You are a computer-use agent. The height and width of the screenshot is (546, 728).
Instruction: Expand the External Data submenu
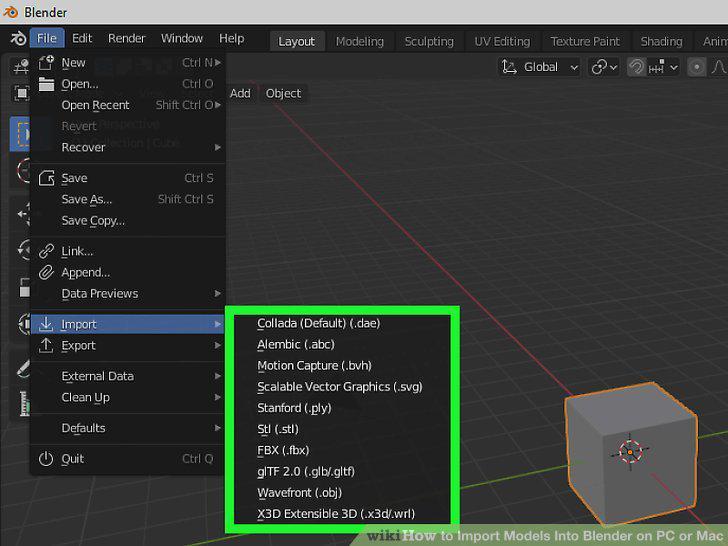click(x=128, y=377)
